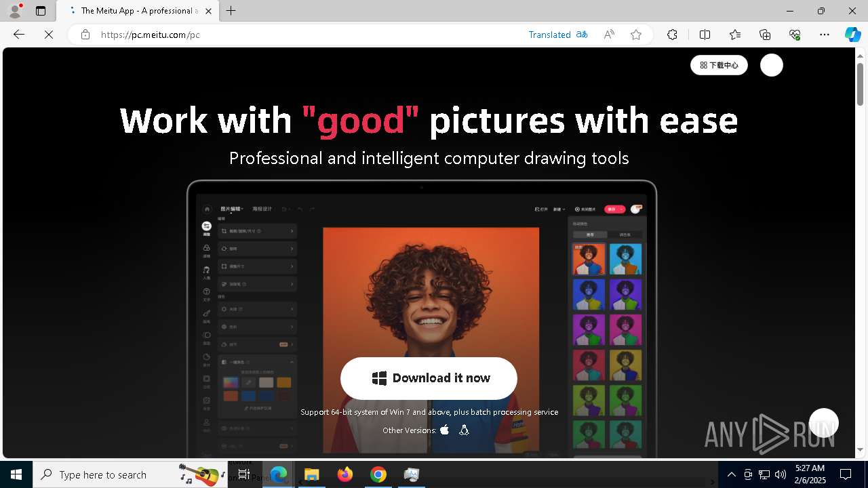The height and width of the screenshot is (488, 868).
Task: Click text Professional and intelligent computer drawing tools
Action: tap(429, 158)
